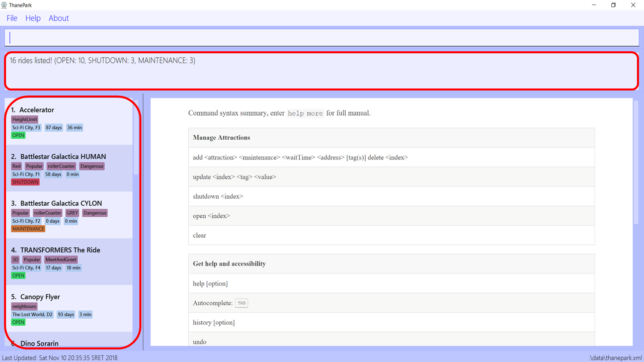Image resolution: width=644 pixels, height=362 pixels.
Task: Open the About menu
Action: pos(58,18)
